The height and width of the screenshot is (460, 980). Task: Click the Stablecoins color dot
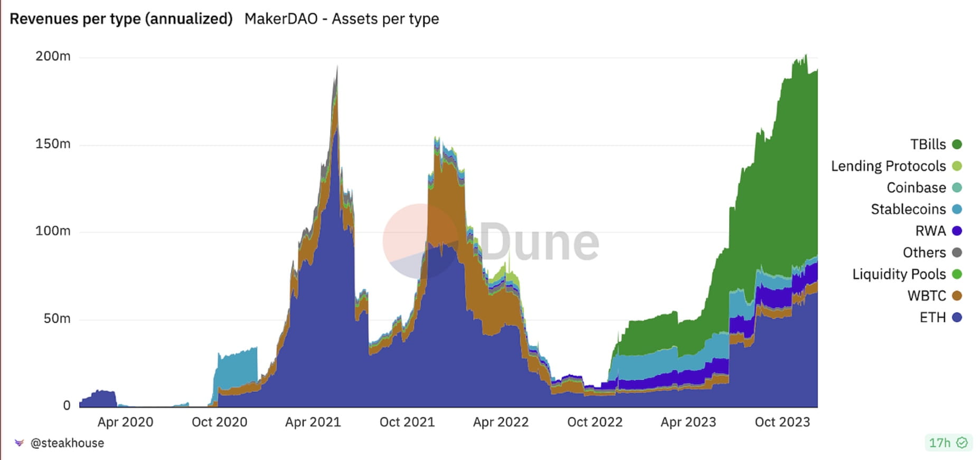tap(957, 209)
